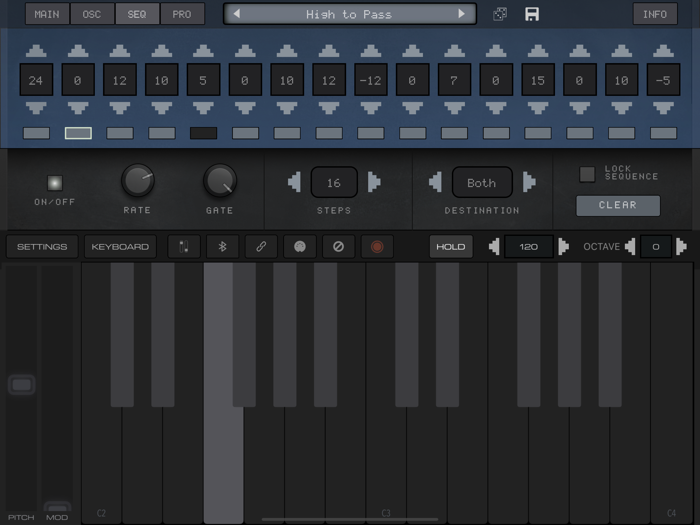
Task: Click the PITCH wheel handle
Action: point(21,384)
